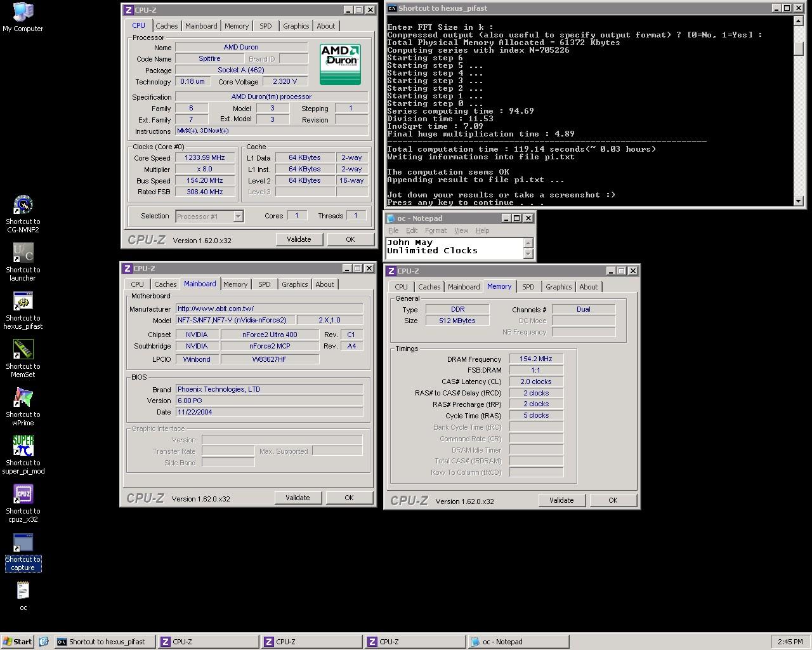Open Shortcut to wPrime desktop icon
The image size is (812, 650).
click(23, 407)
